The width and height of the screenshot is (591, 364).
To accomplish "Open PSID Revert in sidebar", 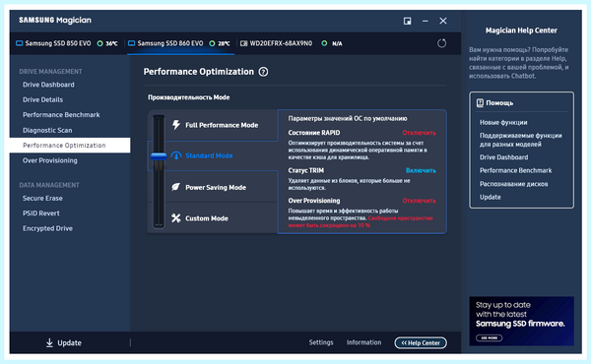I will click(x=41, y=213).
